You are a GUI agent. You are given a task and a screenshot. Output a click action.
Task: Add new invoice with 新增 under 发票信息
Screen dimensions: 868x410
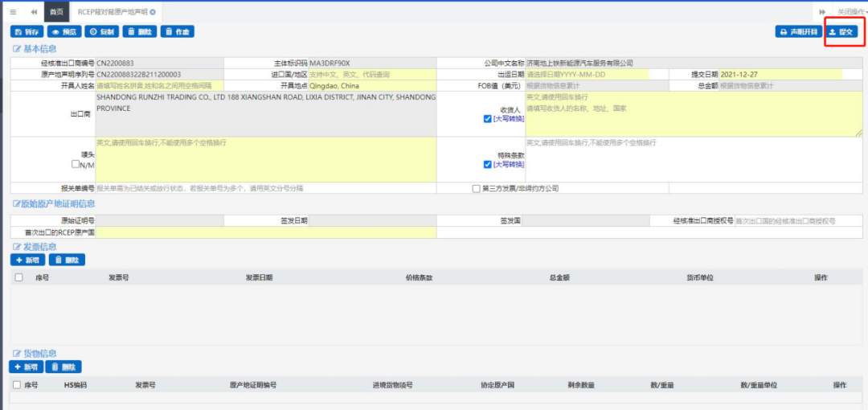[27, 260]
